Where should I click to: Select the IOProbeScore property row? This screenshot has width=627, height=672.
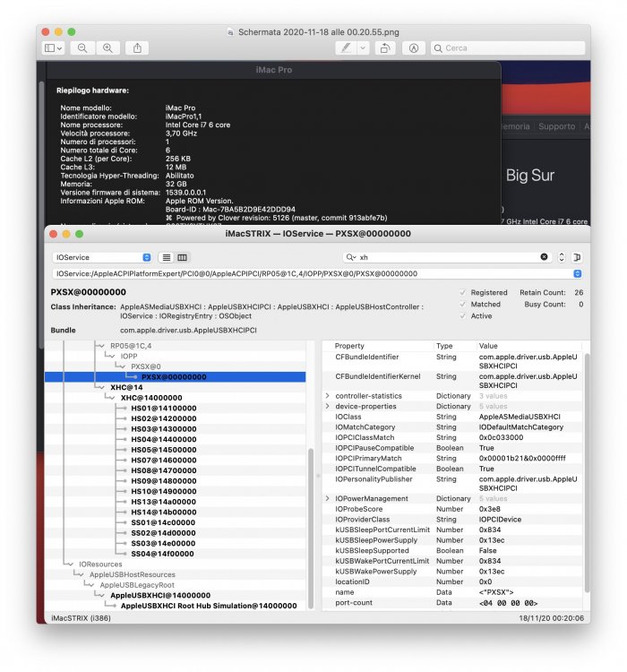click(x=452, y=509)
